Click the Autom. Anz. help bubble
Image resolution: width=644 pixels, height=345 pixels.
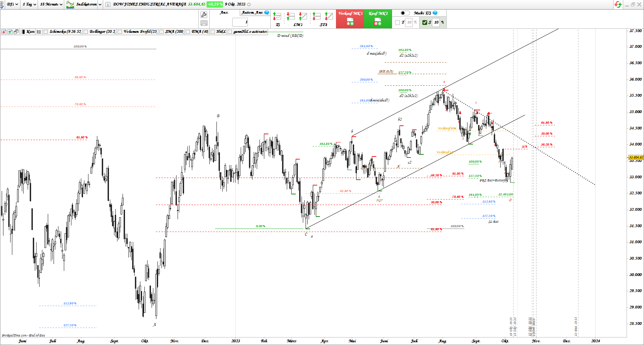267,13
